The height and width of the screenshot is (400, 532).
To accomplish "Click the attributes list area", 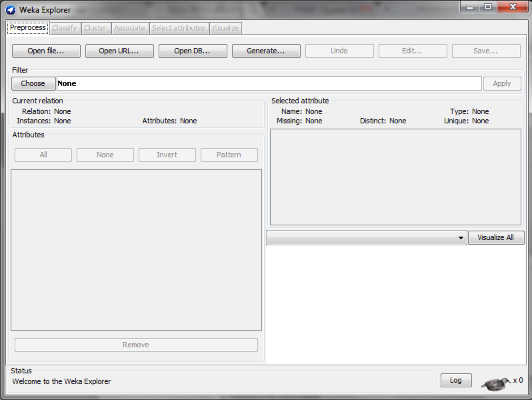I will 136,250.
